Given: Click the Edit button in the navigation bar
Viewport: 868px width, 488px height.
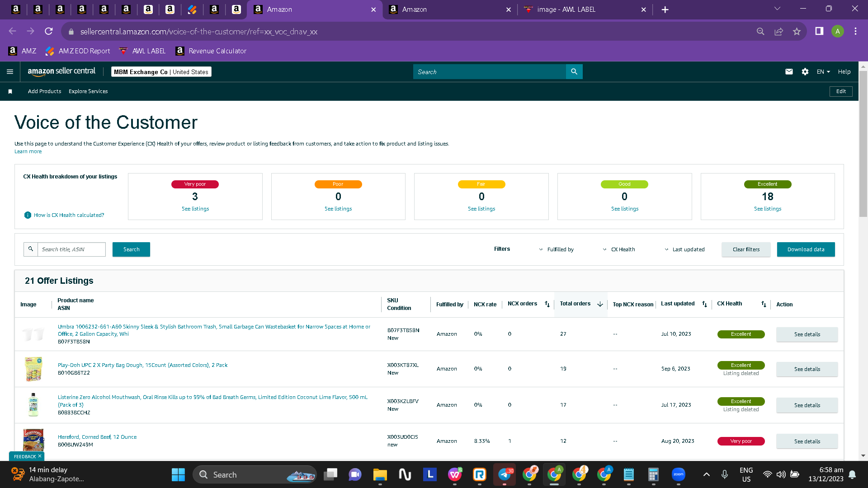Looking at the screenshot, I should click(x=841, y=91).
